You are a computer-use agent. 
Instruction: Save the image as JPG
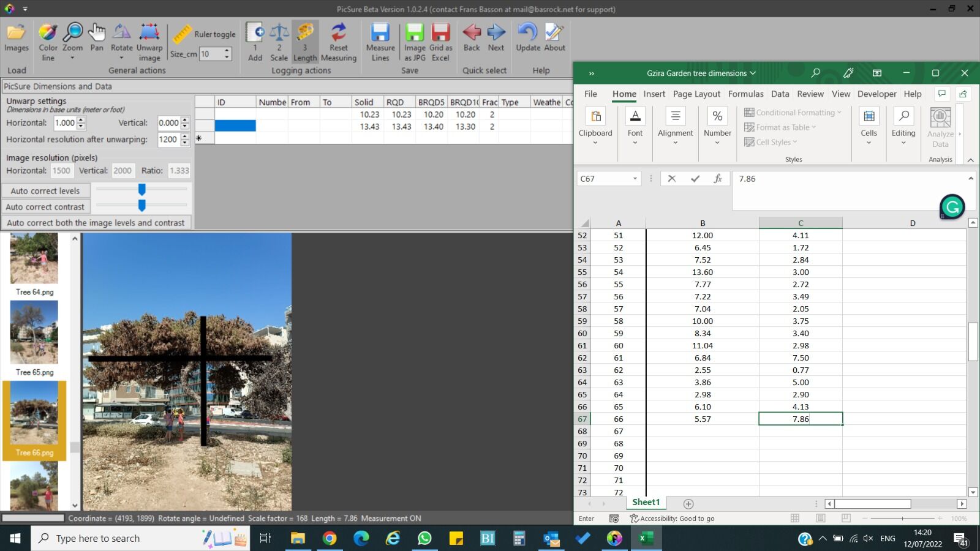click(x=415, y=34)
